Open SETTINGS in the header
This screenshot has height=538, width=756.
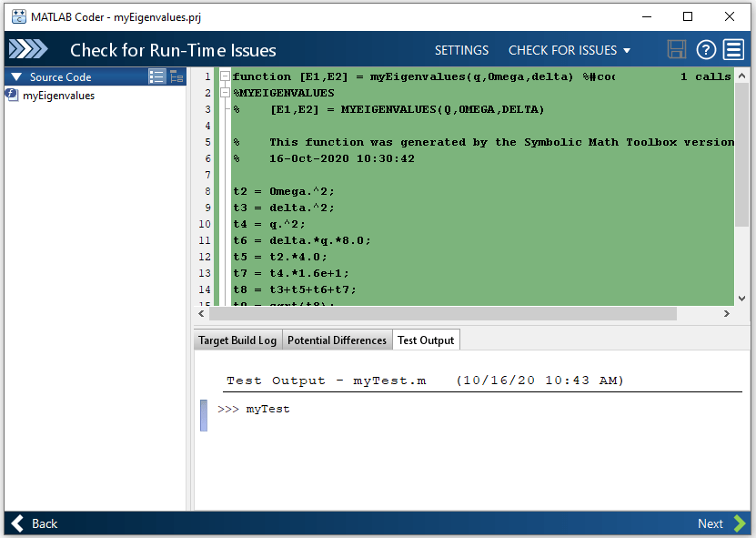click(461, 51)
